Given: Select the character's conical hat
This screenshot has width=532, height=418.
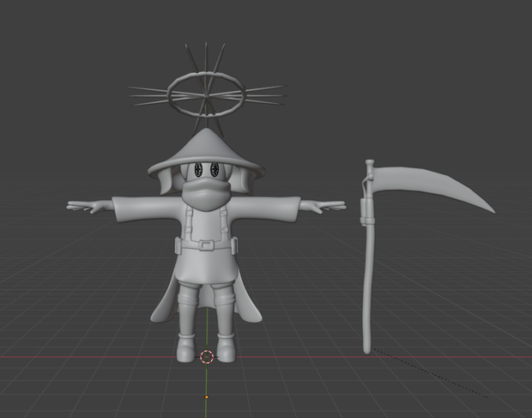Looking at the screenshot, I should tap(206, 154).
